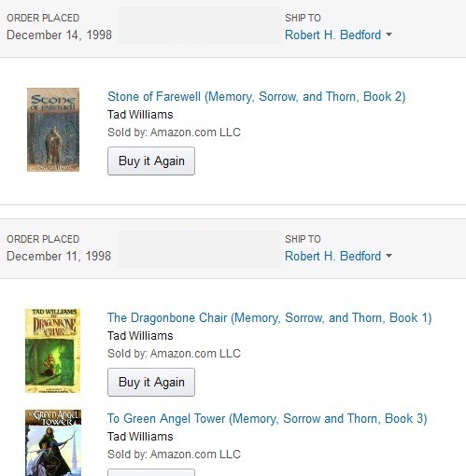Open Stone of Farewell Book 2 title link
This screenshot has height=476, width=466.
pyautogui.click(x=257, y=97)
